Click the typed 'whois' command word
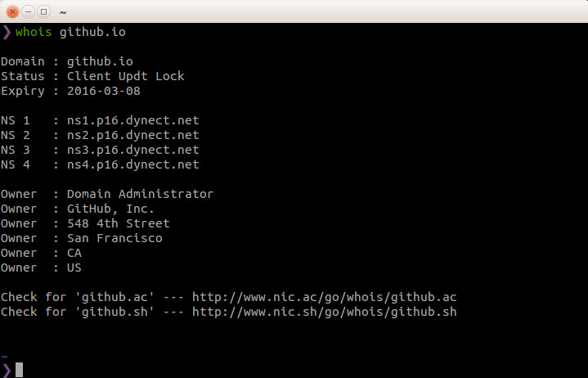 click(x=34, y=32)
